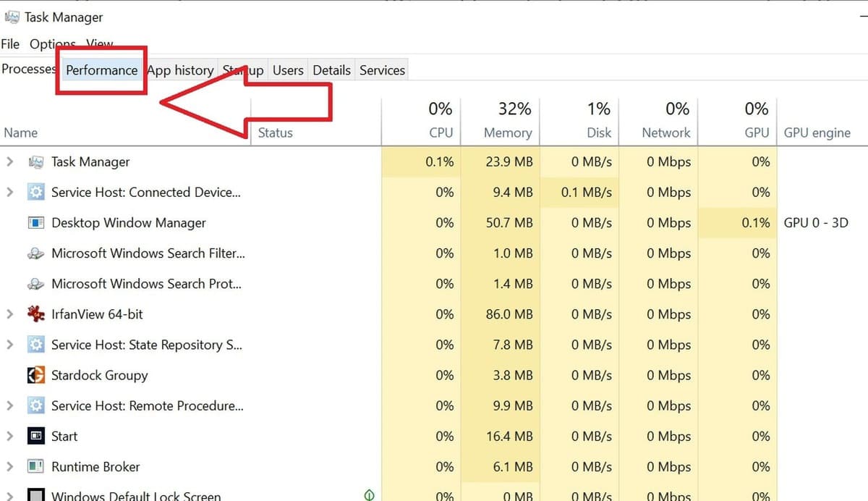
Task: Sort by the GPU column header
Action: click(757, 132)
